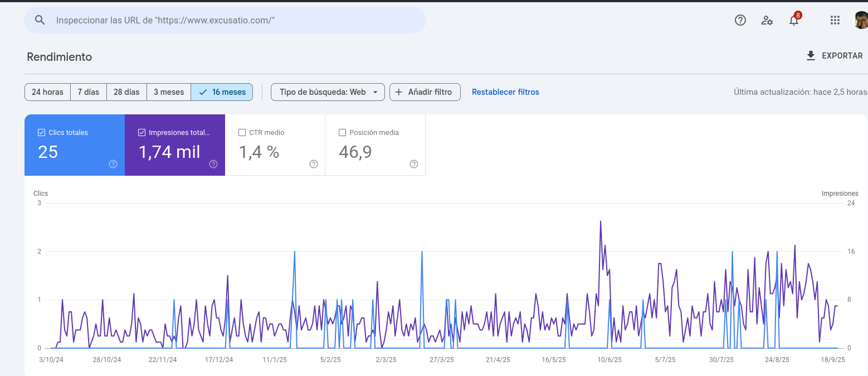Click the 22/11/24 date on chart axis
This screenshot has height=376, width=868.
point(163,360)
